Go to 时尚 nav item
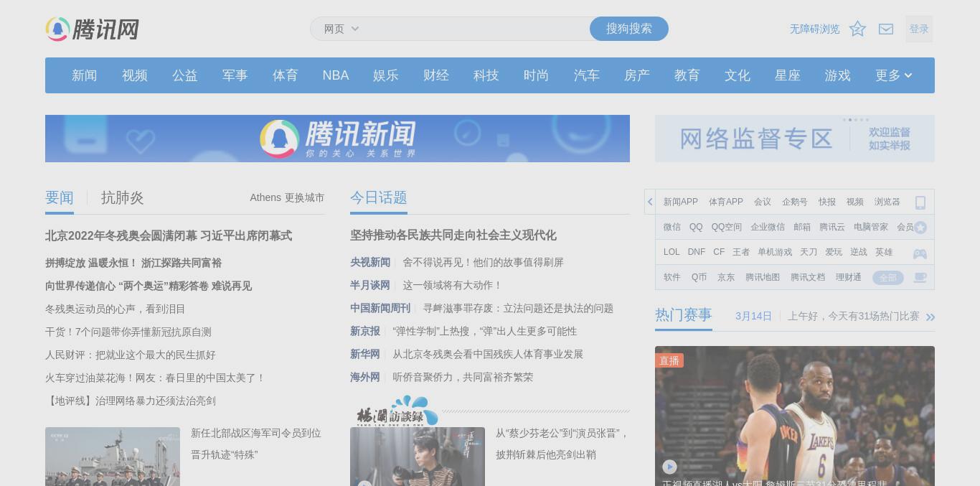The image size is (980, 486). pyautogui.click(x=537, y=75)
